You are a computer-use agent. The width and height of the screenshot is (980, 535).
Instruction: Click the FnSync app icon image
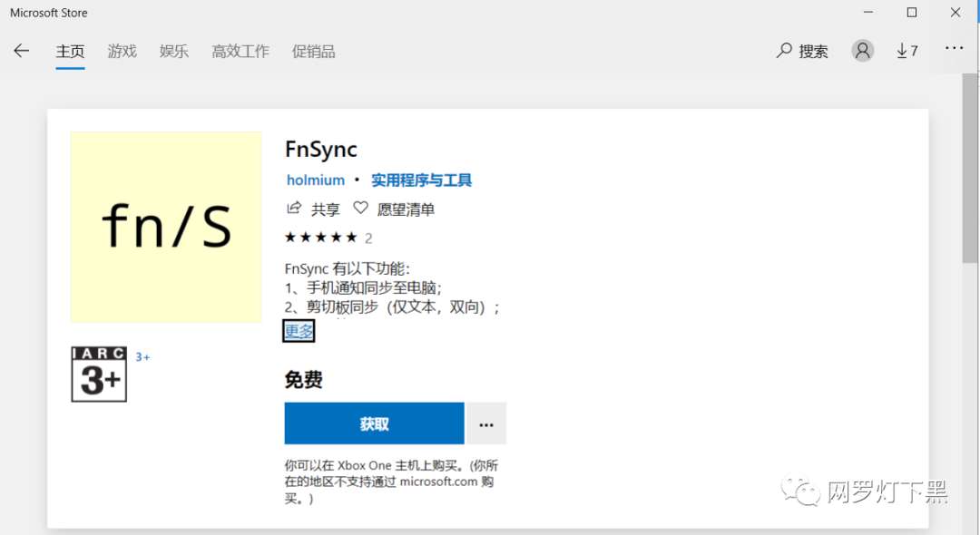pos(166,228)
